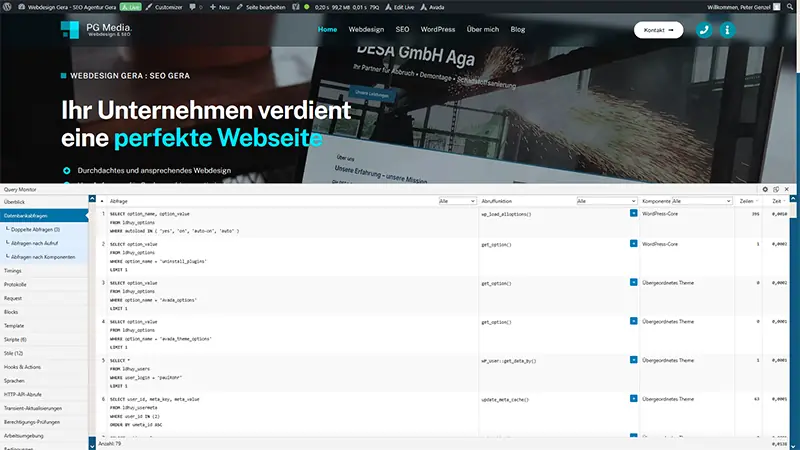
Task: Open the Request panel
Action: pos(44,298)
